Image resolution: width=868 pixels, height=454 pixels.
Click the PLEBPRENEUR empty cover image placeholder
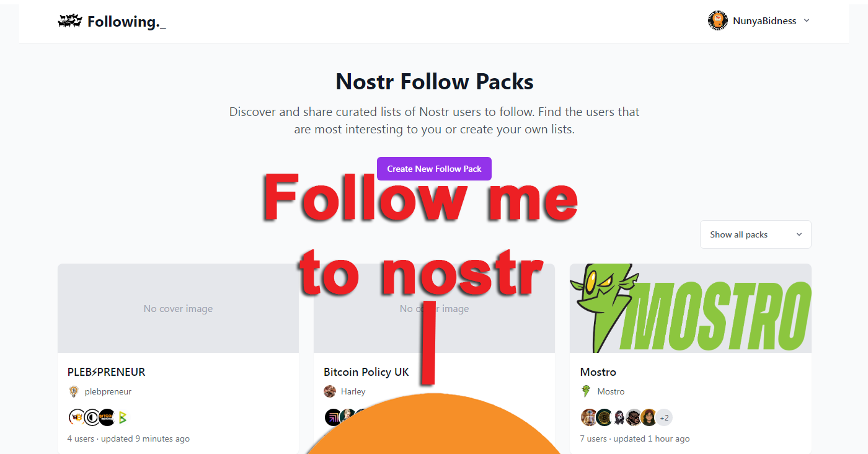coord(178,308)
